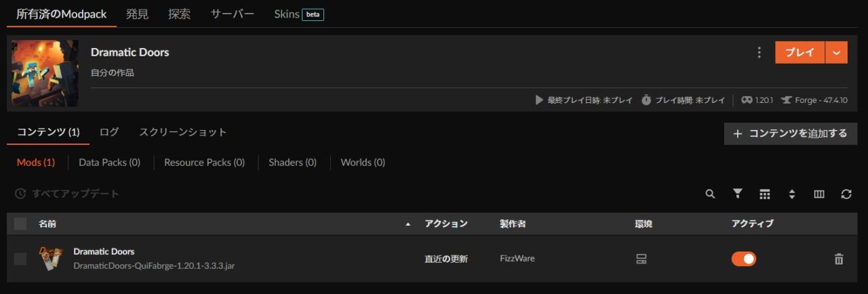Click the game version 1.20.1 controller icon
Image resolution: width=868 pixels, height=294 pixels.
(x=747, y=100)
